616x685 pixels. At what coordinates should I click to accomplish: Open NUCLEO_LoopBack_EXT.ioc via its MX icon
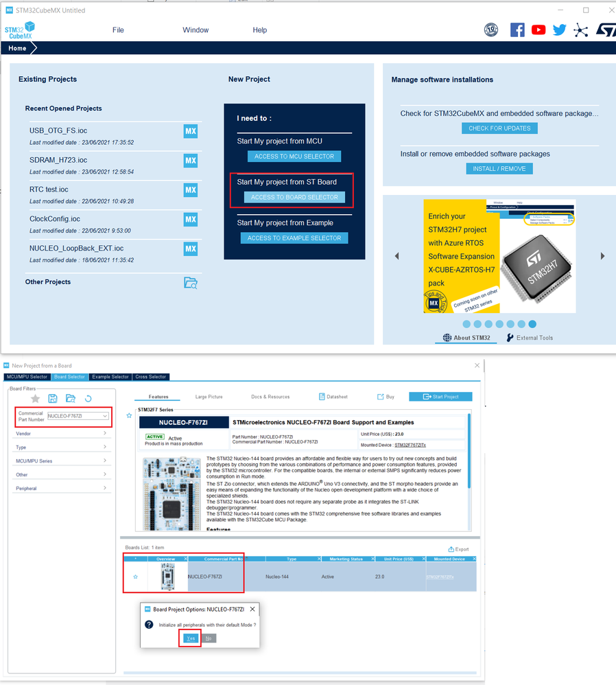click(x=190, y=248)
